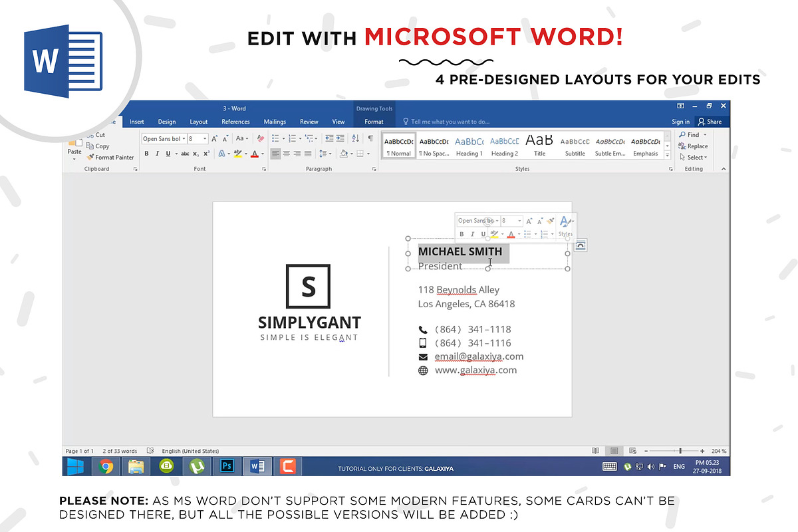Click Clear All Formatting eraser icon
Image resolution: width=798 pixels, height=532 pixels.
coord(260,139)
